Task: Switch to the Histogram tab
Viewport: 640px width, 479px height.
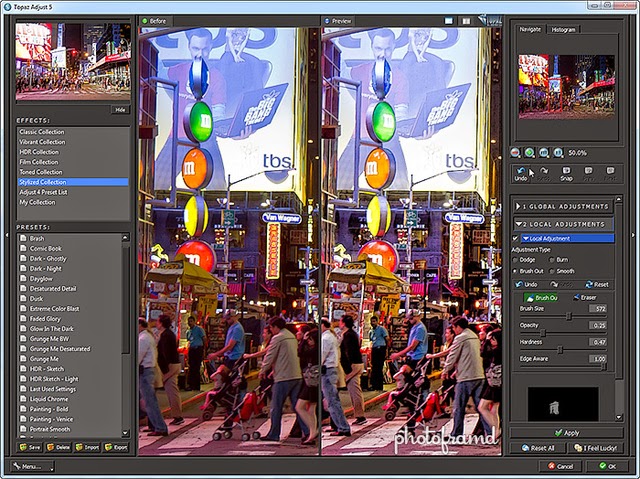Action: (562, 31)
